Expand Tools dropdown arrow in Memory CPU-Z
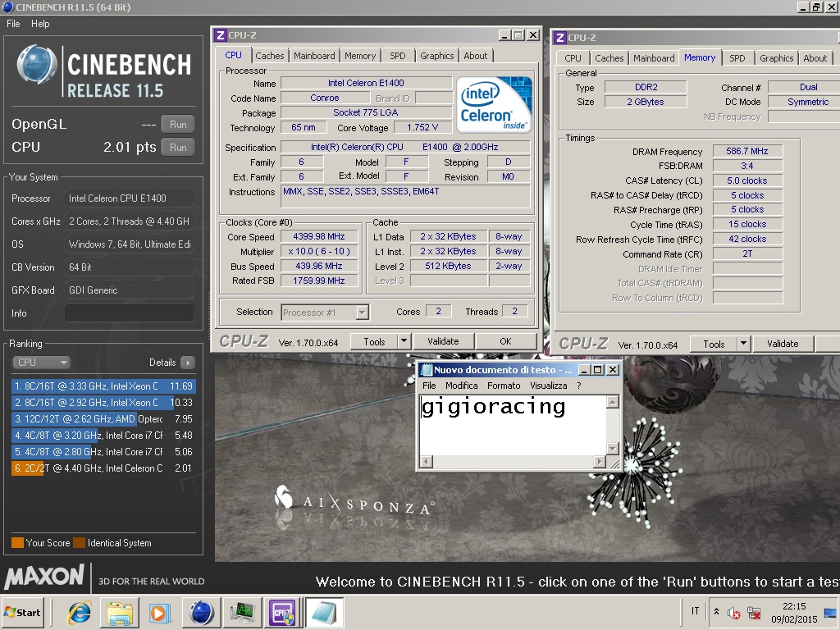Image resolution: width=840 pixels, height=630 pixels. coord(743,344)
